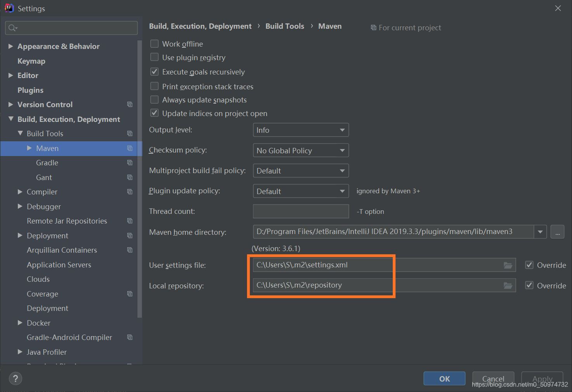
Task: Click the IntelliJ IDEA logo in title bar
Action: tap(9, 8)
